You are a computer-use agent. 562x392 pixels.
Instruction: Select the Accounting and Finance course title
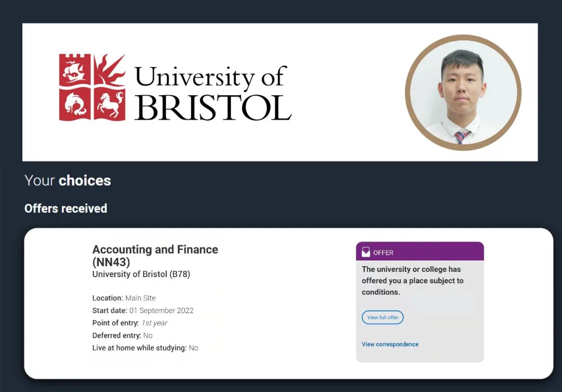coord(155,250)
